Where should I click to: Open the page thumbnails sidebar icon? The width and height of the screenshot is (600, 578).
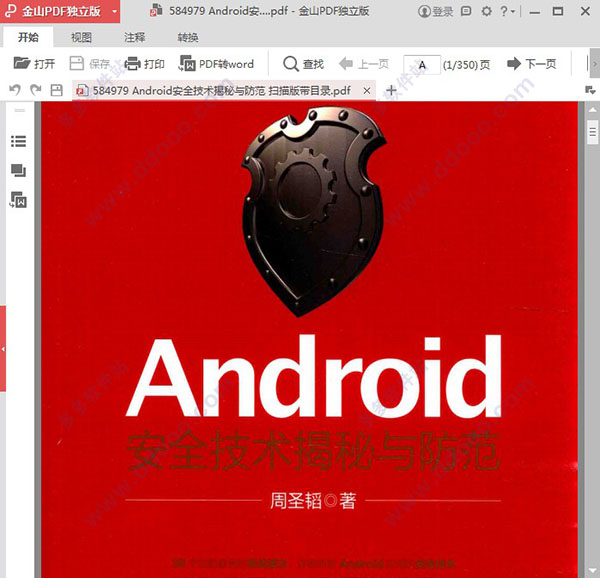18,171
